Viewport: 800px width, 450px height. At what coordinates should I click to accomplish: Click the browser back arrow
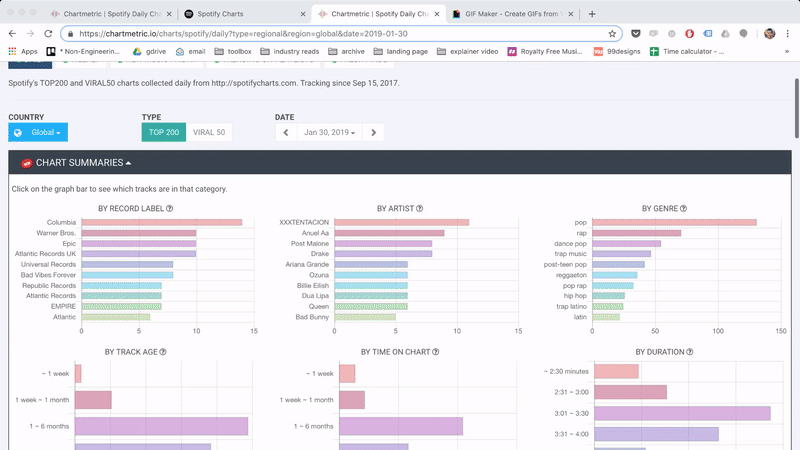(x=12, y=34)
